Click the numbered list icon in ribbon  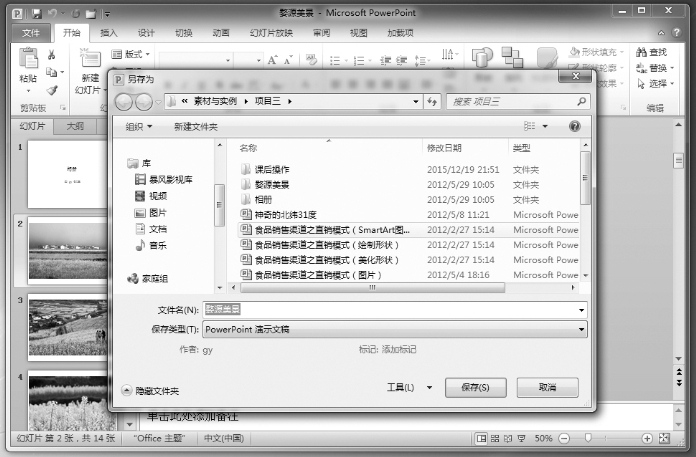tap(359, 61)
